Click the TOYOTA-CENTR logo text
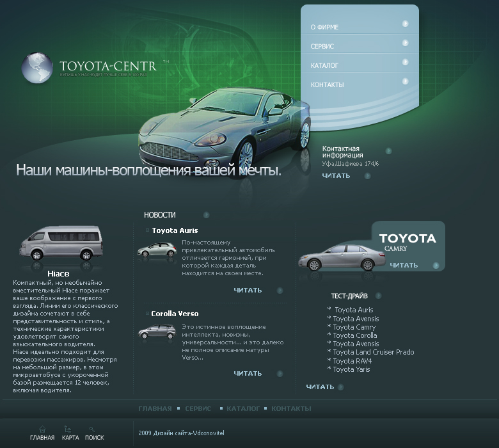Image resolution: width=499 pixels, height=448 pixels. tap(108, 66)
